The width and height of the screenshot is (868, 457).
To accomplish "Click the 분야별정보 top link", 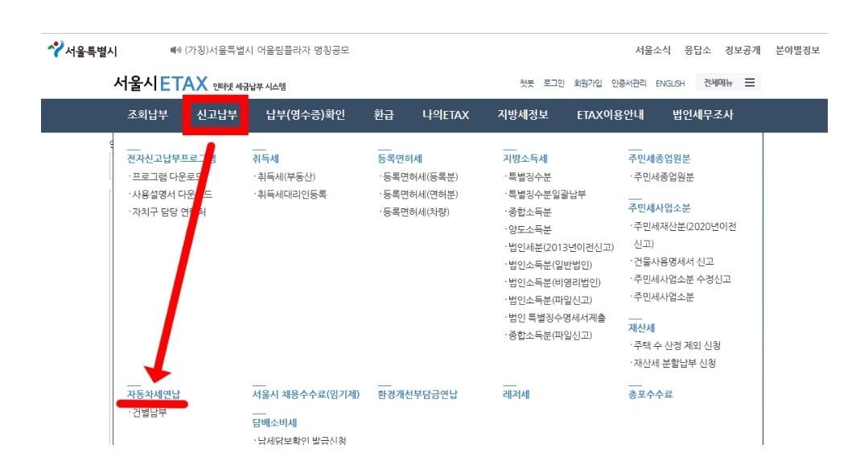I will pos(798,51).
